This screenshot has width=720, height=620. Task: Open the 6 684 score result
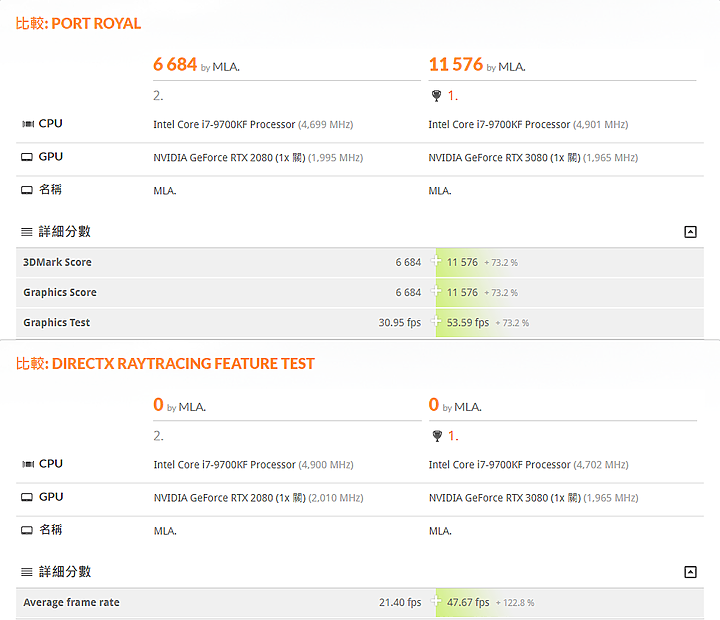point(175,64)
